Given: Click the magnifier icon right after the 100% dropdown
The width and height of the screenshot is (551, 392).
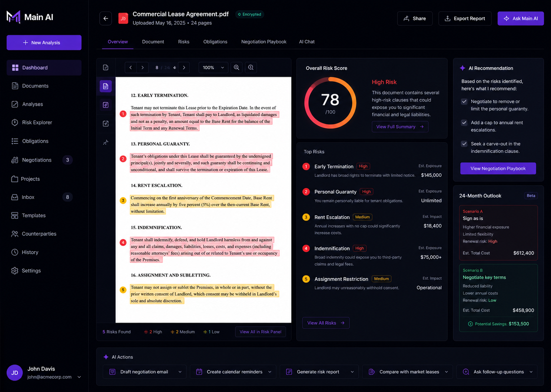Looking at the screenshot, I should tap(236, 67).
